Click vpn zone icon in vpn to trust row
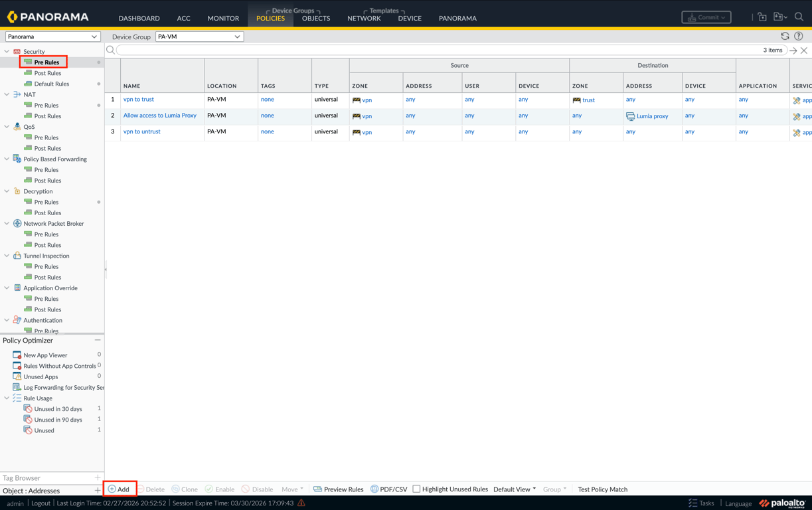Viewport: 812px width, 510px height. coord(357,100)
